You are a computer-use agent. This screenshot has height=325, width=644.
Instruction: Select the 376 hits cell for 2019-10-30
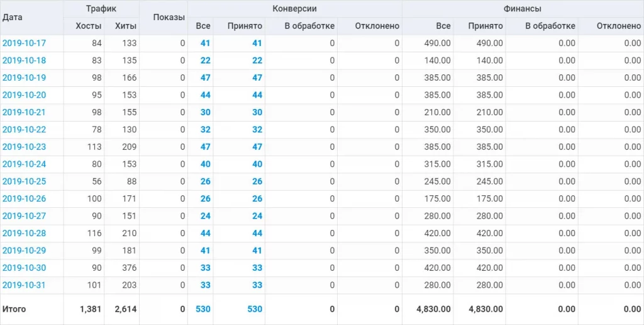click(129, 268)
